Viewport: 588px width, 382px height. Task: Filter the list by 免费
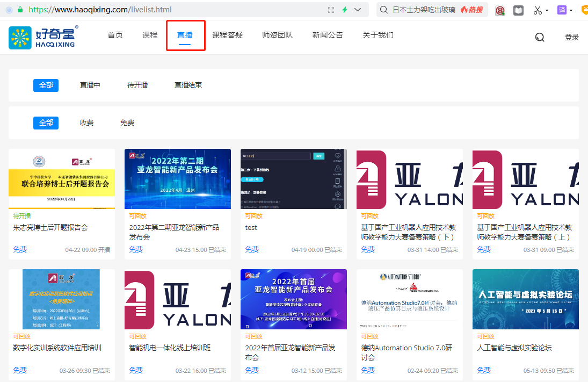[x=127, y=122]
